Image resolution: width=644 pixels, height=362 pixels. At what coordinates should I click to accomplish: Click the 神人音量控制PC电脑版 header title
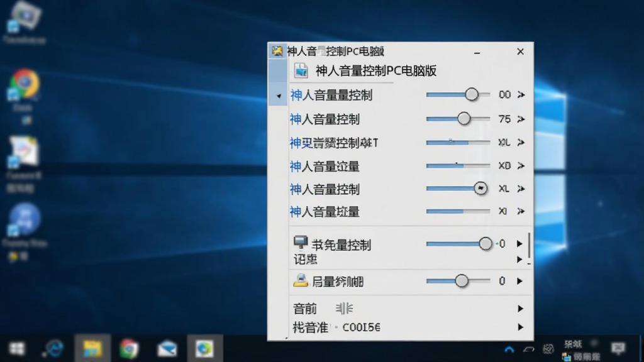click(376, 70)
